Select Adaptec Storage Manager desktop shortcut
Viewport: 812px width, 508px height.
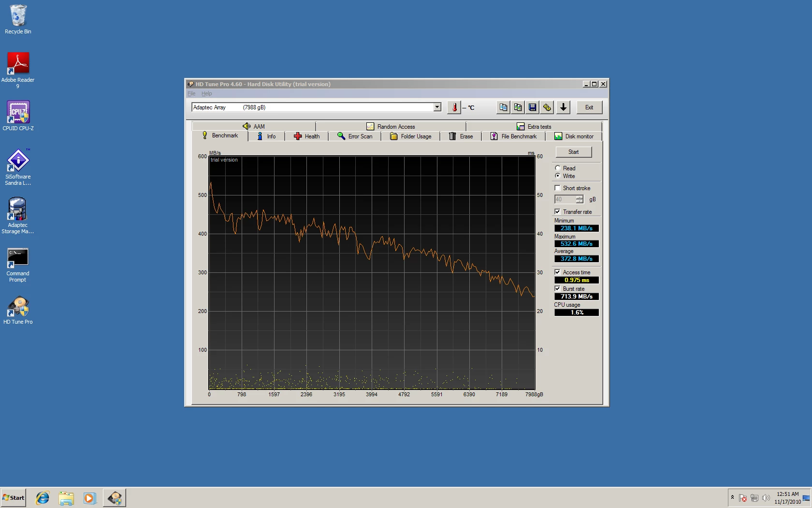coord(18,215)
